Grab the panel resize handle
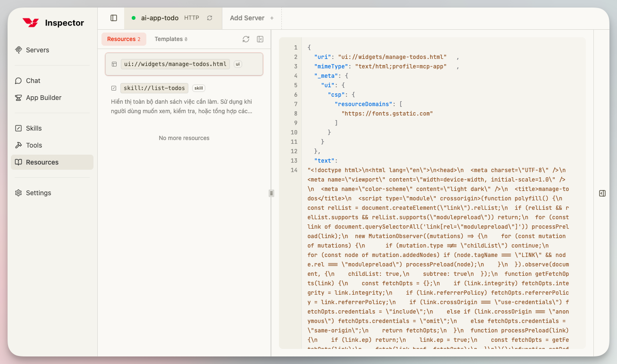The width and height of the screenshot is (617, 364). (x=271, y=193)
